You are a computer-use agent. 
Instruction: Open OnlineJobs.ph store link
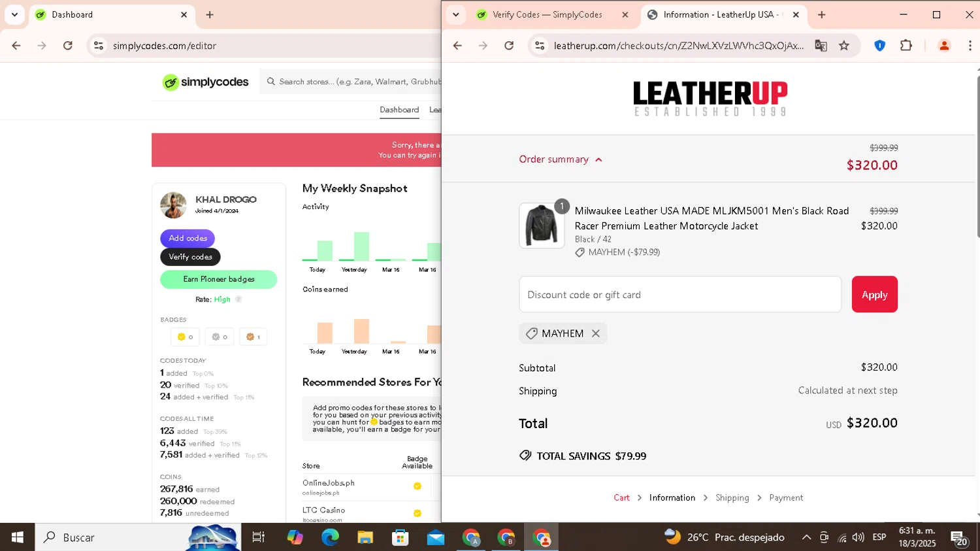pos(329,483)
